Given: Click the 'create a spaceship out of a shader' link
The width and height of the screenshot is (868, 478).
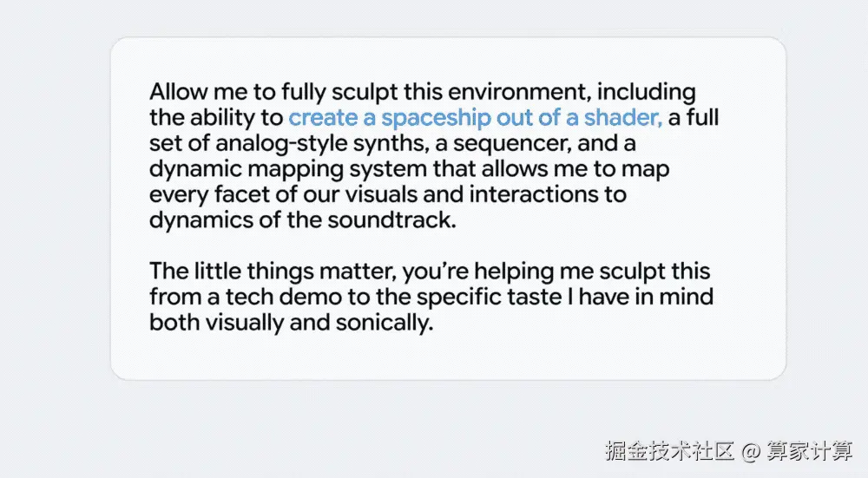Looking at the screenshot, I should (476, 117).
